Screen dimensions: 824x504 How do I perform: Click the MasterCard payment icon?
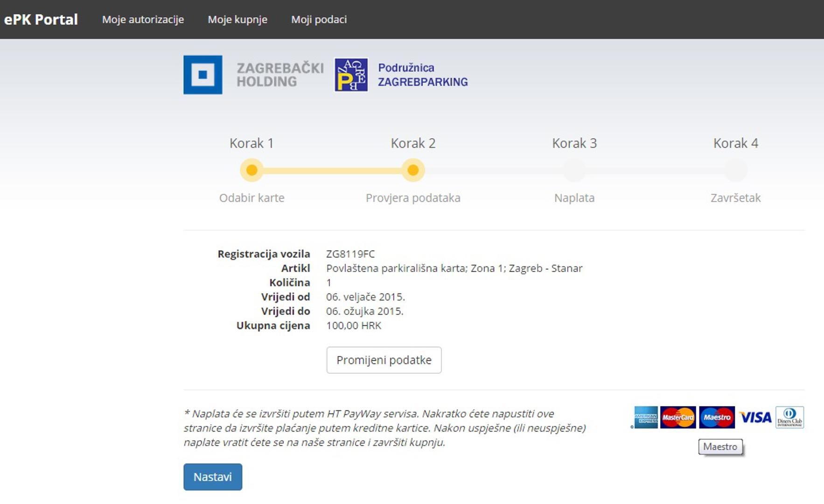pyautogui.click(x=678, y=417)
